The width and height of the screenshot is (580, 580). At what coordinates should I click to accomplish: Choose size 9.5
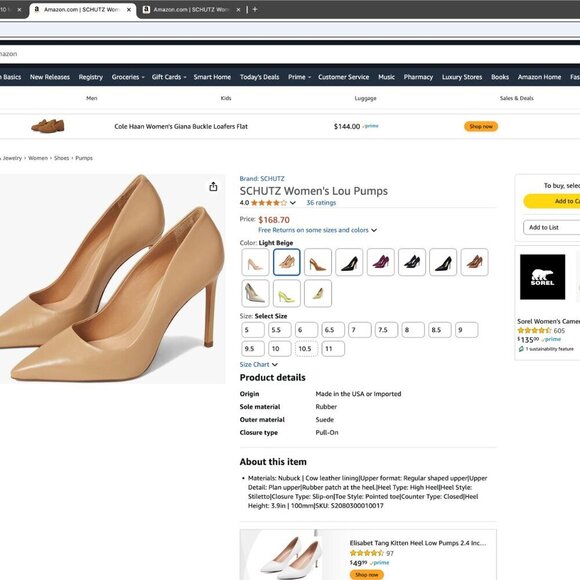tap(253, 349)
